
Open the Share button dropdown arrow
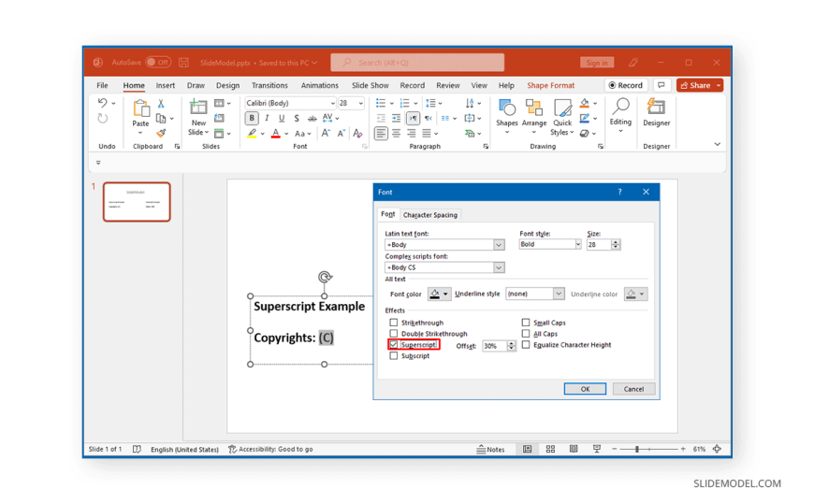(x=719, y=85)
